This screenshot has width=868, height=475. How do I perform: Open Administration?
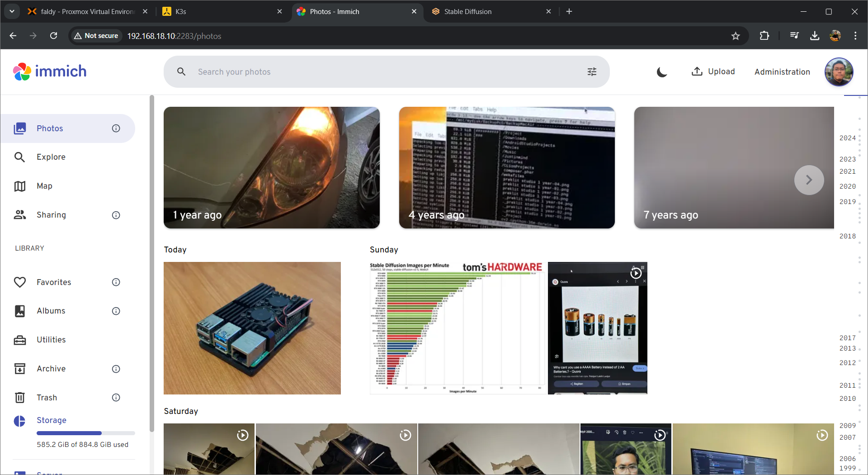pyautogui.click(x=782, y=71)
